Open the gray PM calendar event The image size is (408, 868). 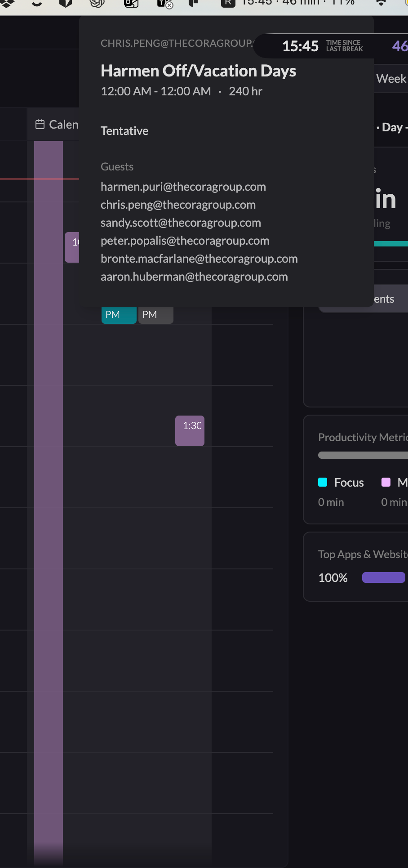155,315
